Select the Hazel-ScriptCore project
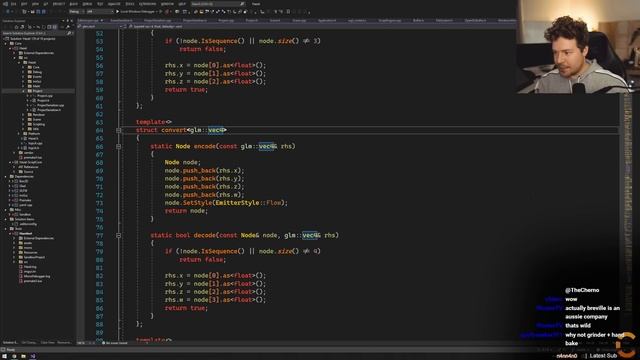 pyautogui.click(x=28, y=162)
